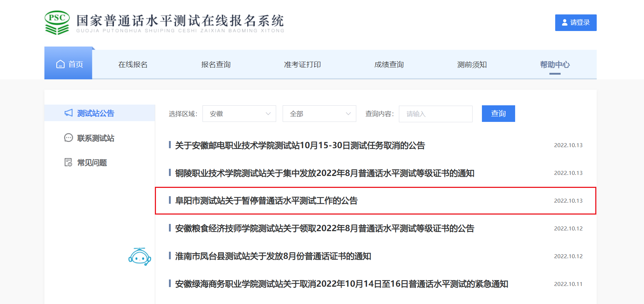644x304 pixels.
Task: Switch to 成绩查询 tab
Action: click(x=389, y=65)
